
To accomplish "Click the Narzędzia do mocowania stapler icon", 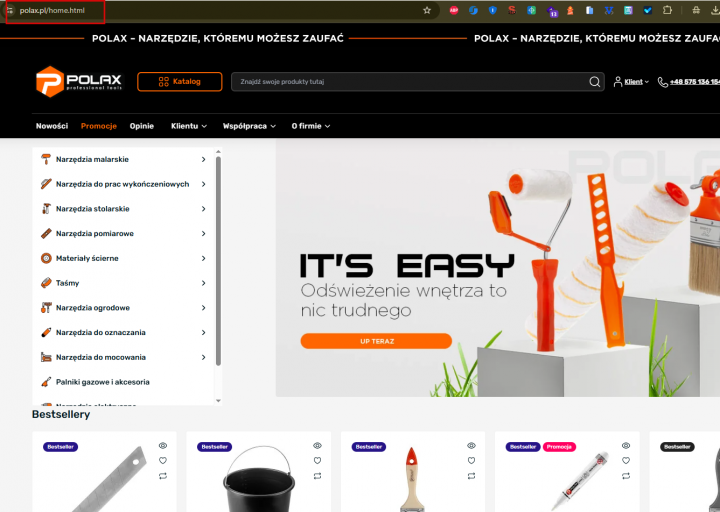I will 46,357.
